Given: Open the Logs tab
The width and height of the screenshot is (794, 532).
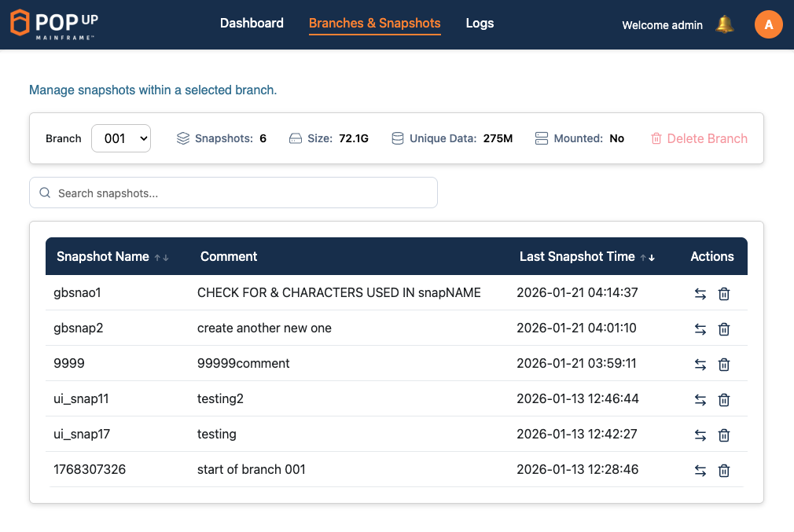Looking at the screenshot, I should [480, 24].
